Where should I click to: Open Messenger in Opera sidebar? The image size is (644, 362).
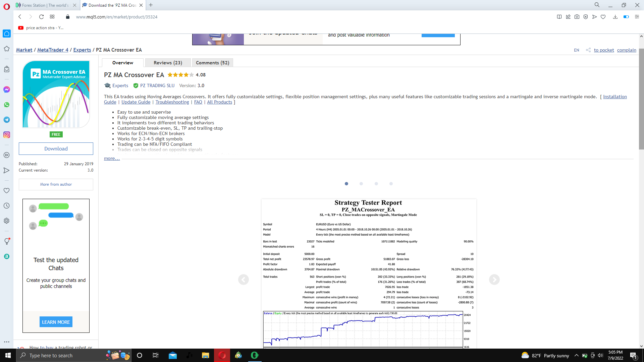7,89
